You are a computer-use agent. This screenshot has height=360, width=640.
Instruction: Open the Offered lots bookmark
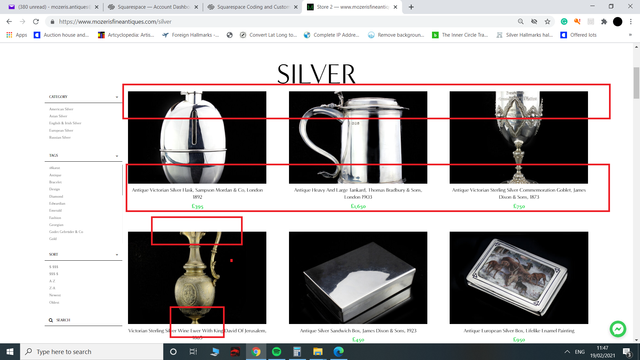point(578,35)
